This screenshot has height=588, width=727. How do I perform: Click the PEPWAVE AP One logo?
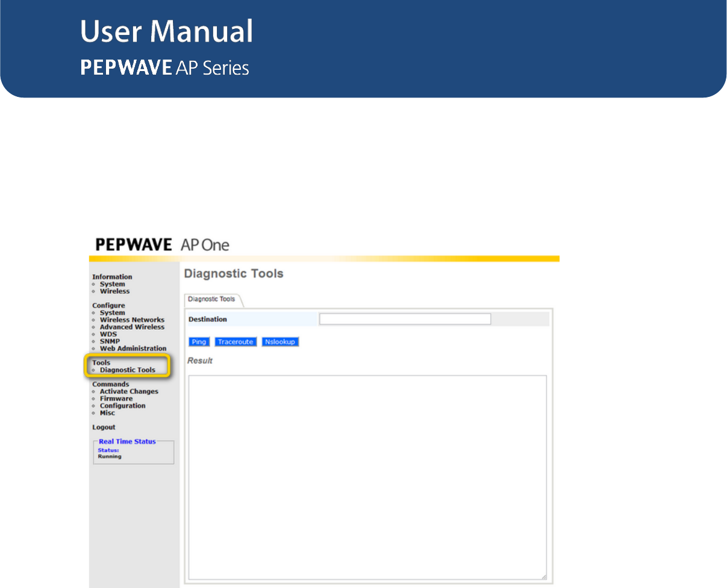(162, 245)
